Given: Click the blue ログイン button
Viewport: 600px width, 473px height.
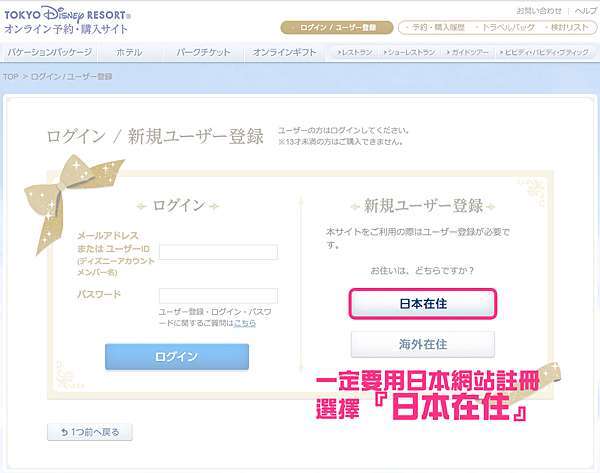Looking at the screenshot, I should [177, 357].
